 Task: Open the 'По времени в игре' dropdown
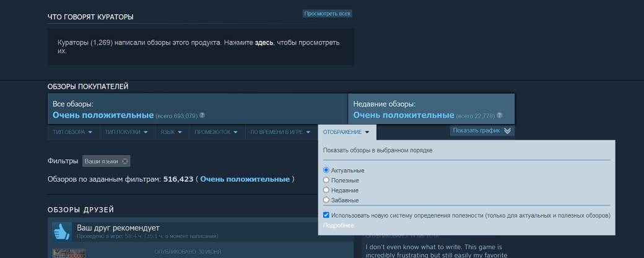click(x=281, y=132)
